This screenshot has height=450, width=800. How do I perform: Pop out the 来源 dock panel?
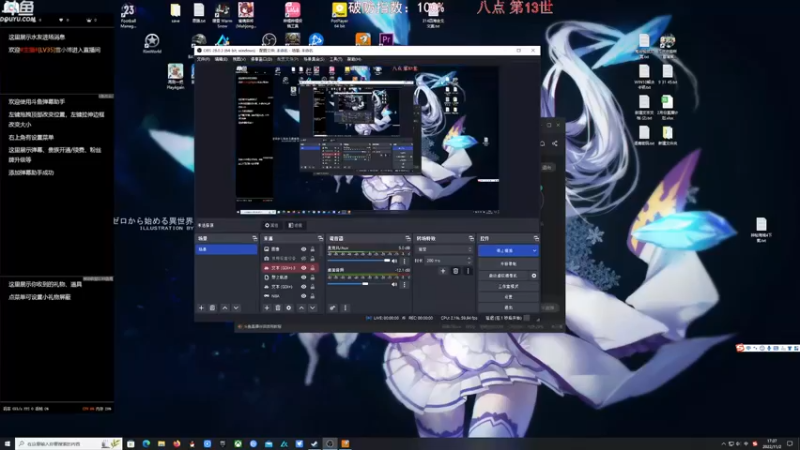(x=320, y=238)
